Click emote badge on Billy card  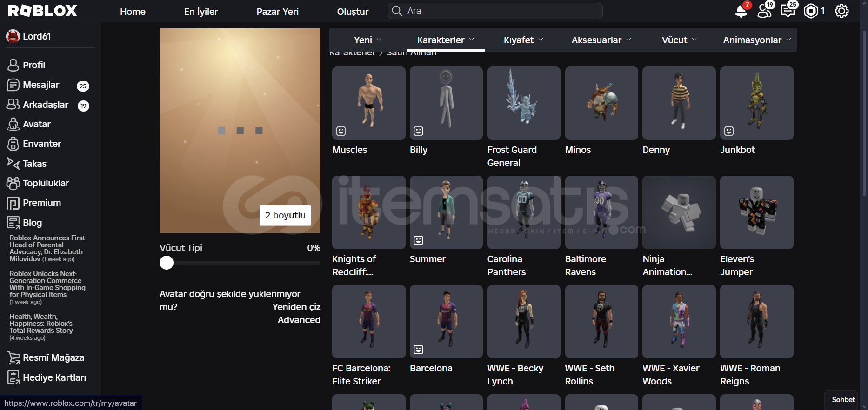click(419, 131)
